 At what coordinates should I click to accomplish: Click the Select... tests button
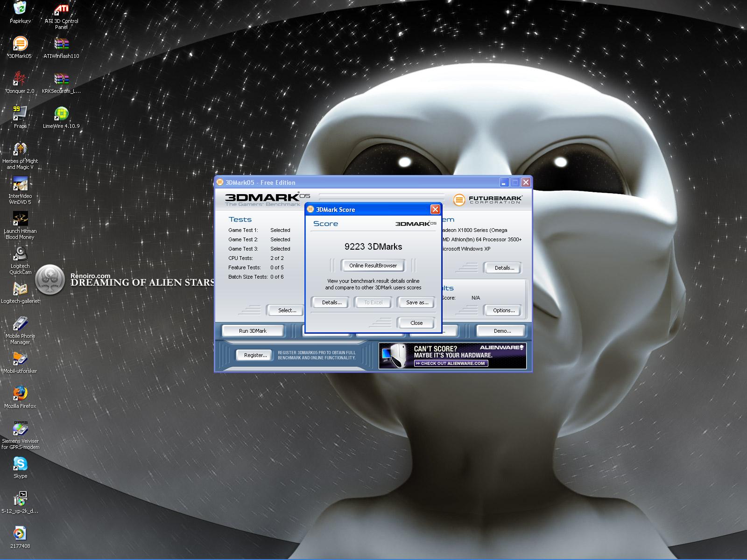(287, 310)
